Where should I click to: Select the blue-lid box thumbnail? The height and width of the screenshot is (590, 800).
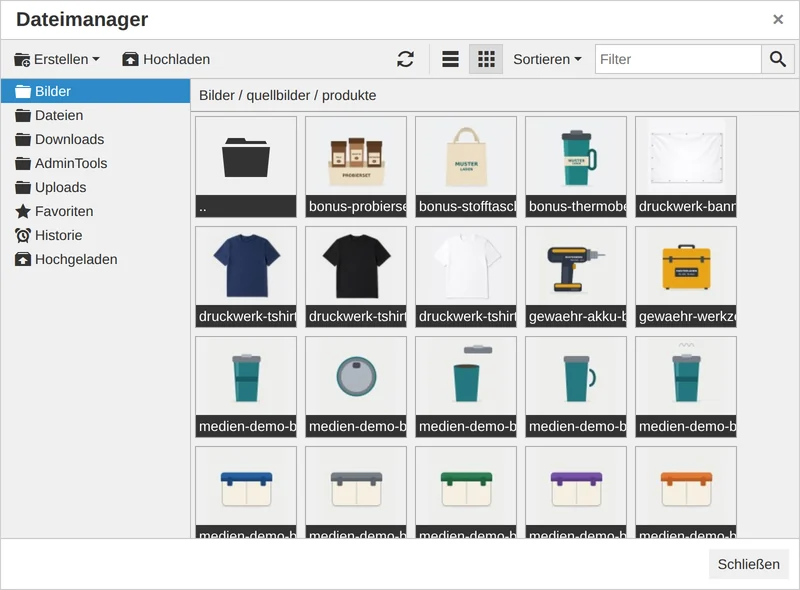pos(246,492)
